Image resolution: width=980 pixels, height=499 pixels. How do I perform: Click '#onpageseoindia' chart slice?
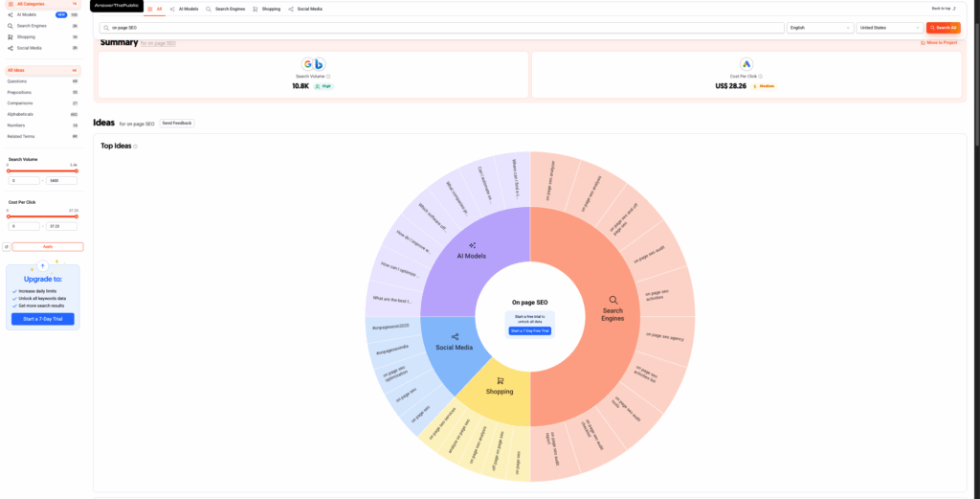[x=393, y=352]
